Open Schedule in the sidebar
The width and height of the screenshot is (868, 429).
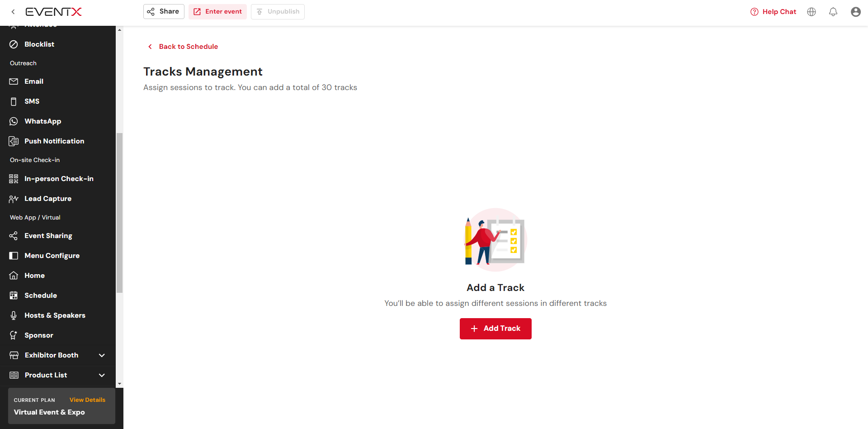58,296
